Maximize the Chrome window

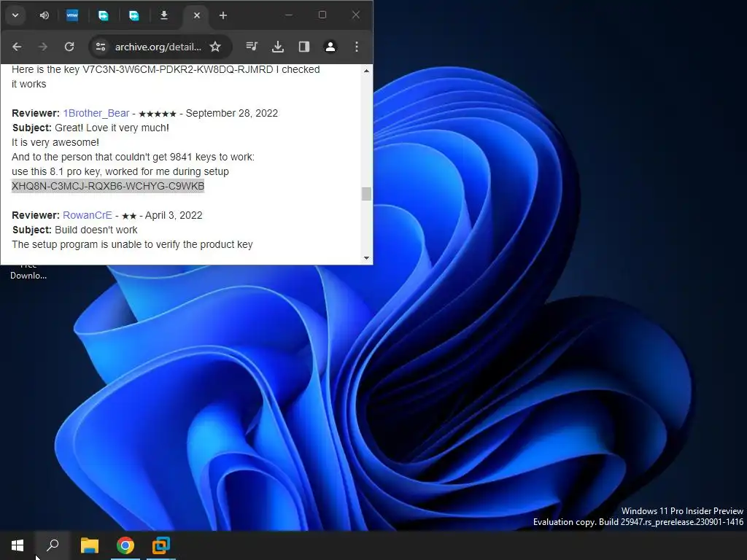322,15
